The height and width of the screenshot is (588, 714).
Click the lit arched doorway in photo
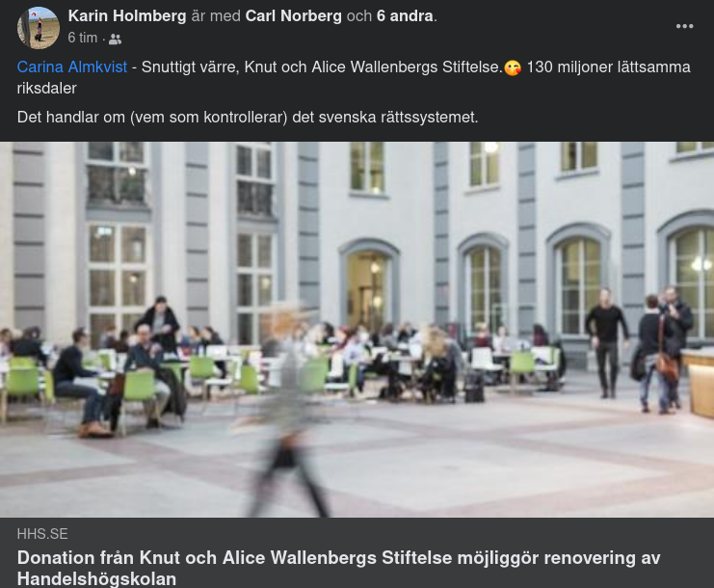click(x=369, y=289)
